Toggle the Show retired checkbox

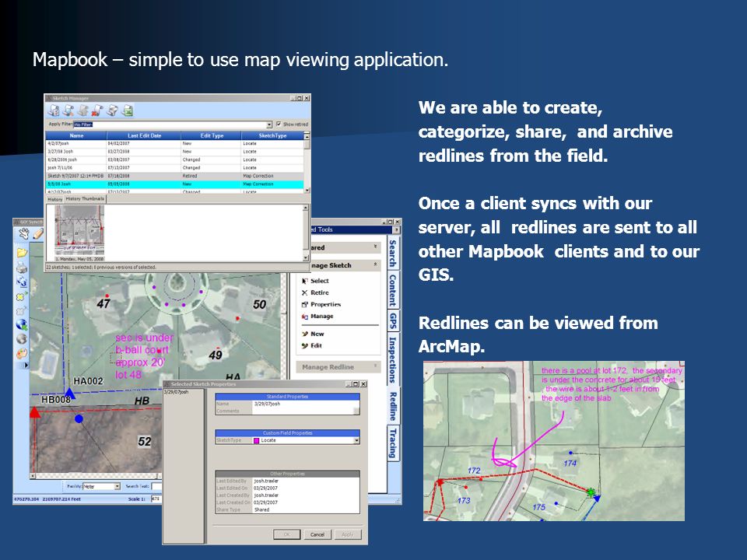coord(279,124)
